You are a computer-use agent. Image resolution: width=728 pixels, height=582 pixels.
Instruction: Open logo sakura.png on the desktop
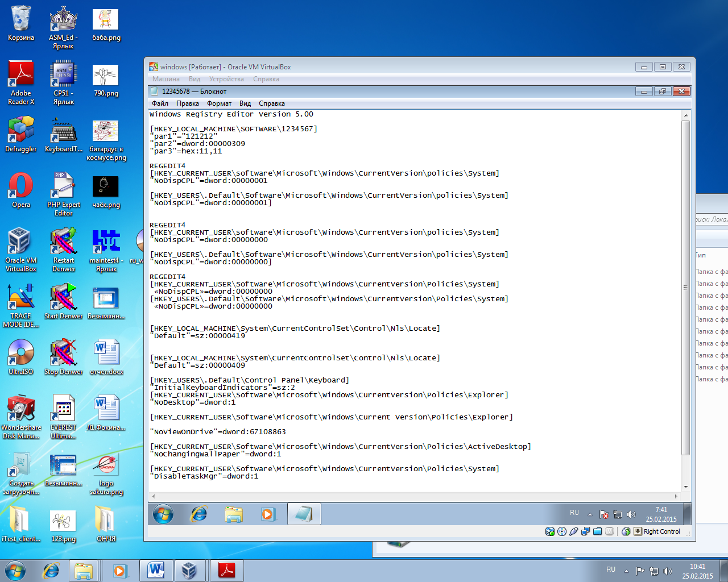(106, 475)
